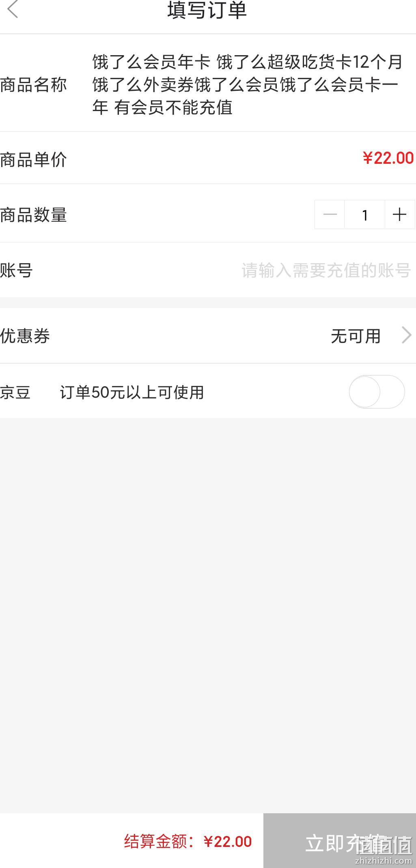Click the 商品单价 label
Viewport: 416px width, 868px height.
pos(33,159)
